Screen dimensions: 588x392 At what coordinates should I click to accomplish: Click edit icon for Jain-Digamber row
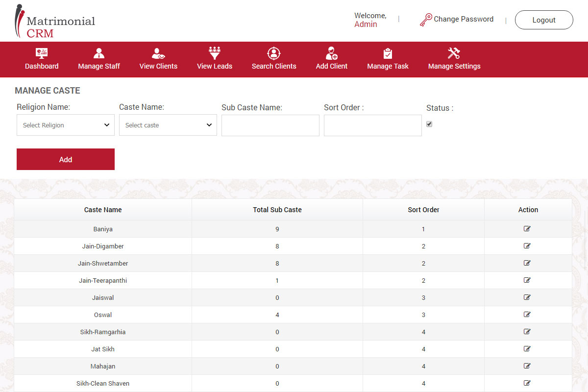click(528, 245)
